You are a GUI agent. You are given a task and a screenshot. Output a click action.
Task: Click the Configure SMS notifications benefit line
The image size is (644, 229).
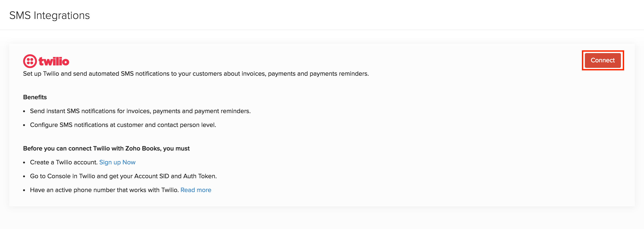[x=123, y=125]
